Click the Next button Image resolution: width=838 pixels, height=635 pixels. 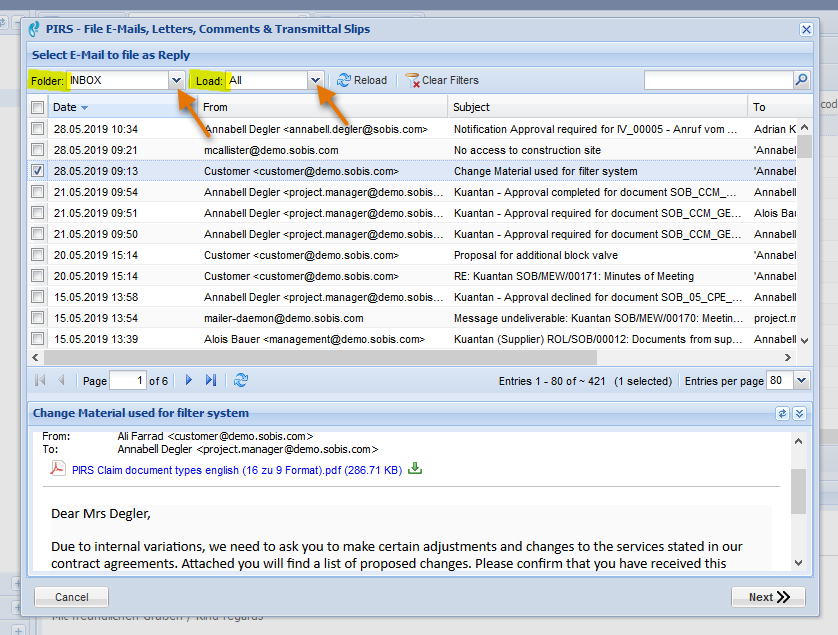[769, 597]
